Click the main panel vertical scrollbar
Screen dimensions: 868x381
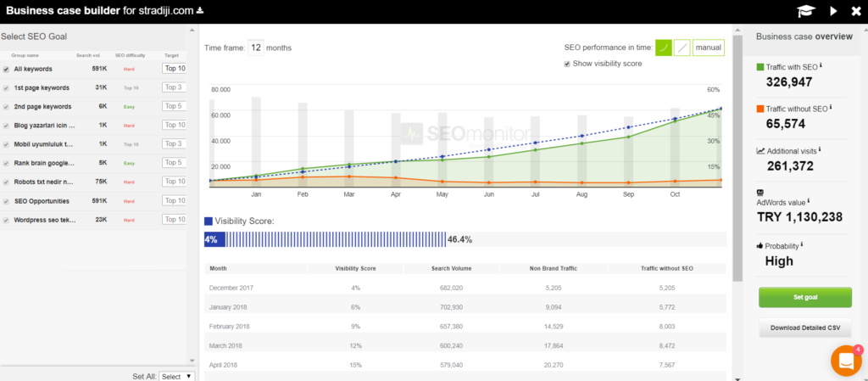tap(737, 158)
